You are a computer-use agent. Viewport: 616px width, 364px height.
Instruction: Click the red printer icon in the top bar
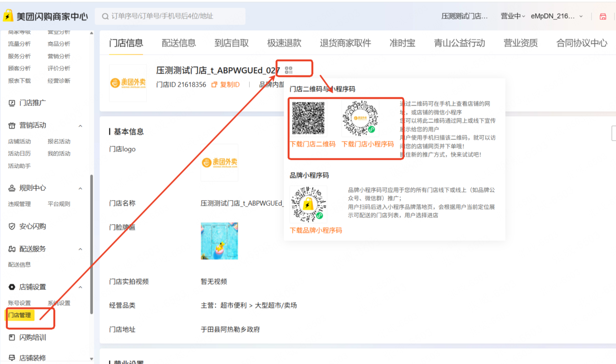tap(603, 16)
